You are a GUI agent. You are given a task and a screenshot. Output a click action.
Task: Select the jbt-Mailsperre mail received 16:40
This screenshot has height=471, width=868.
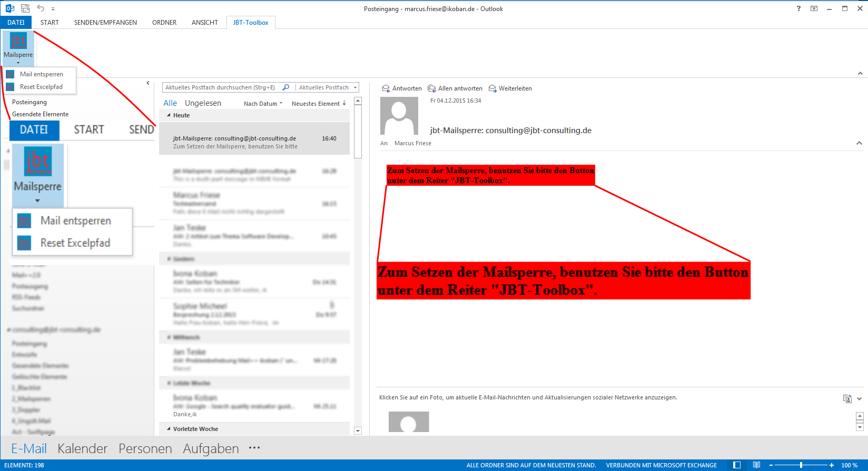pos(254,138)
